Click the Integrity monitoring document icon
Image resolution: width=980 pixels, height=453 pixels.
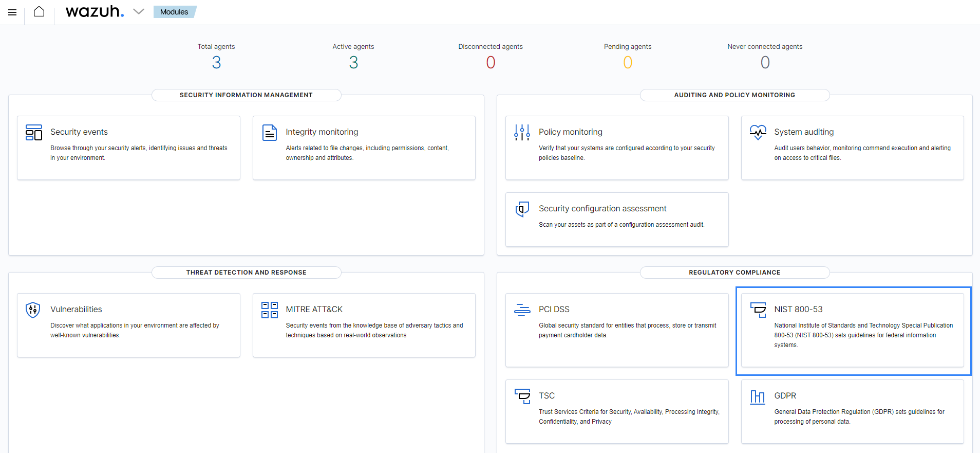(x=270, y=132)
